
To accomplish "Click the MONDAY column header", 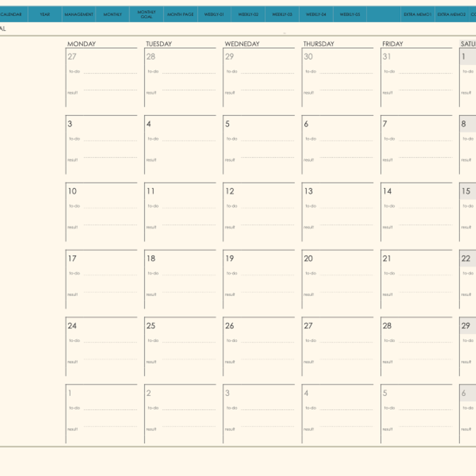I will point(81,43).
